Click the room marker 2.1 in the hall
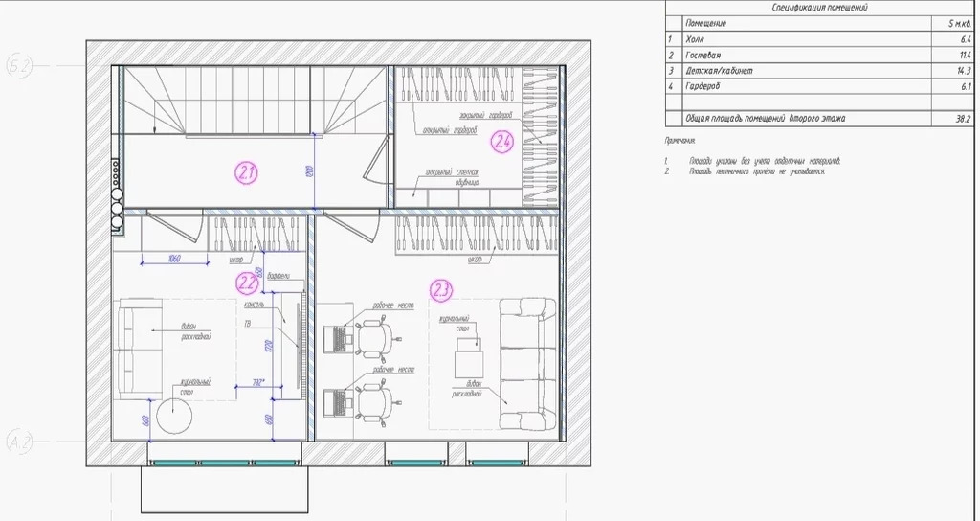980x521 pixels. (x=247, y=173)
